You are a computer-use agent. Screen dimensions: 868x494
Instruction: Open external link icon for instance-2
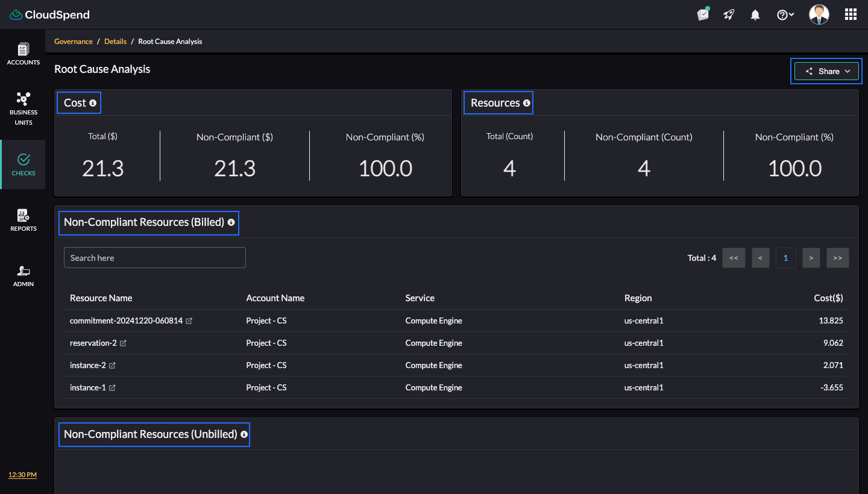click(x=112, y=366)
